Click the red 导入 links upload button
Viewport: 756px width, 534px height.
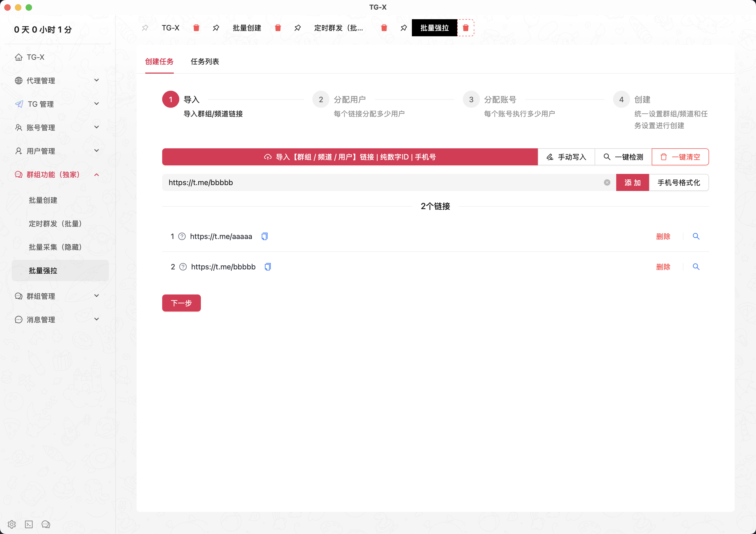[350, 157]
